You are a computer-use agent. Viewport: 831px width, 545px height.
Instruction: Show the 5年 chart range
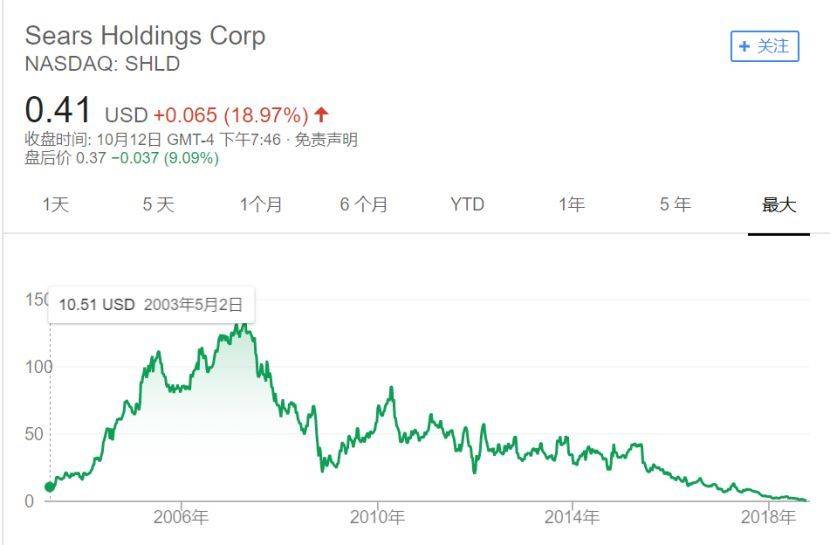point(675,205)
